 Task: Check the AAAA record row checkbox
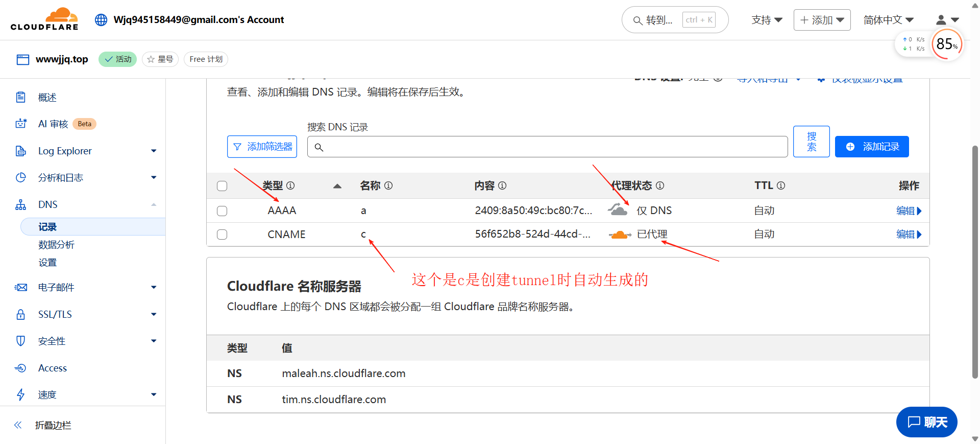click(x=222, y=211)
